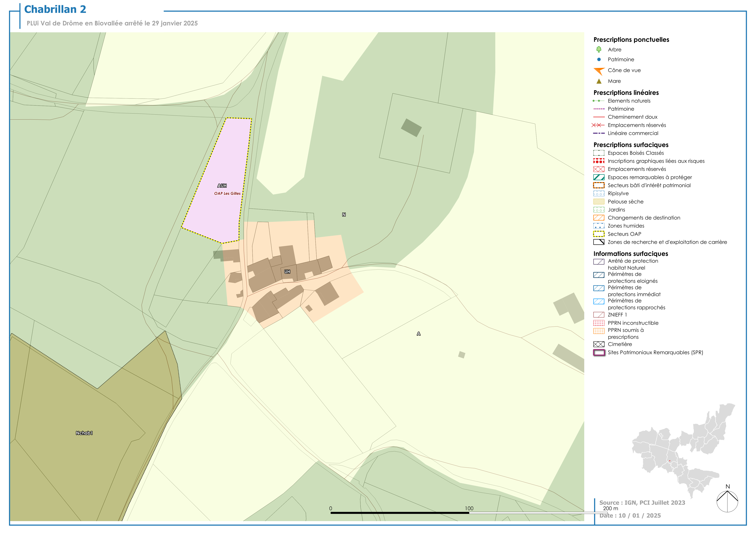Click the A zone label on map

pos(419,334)
